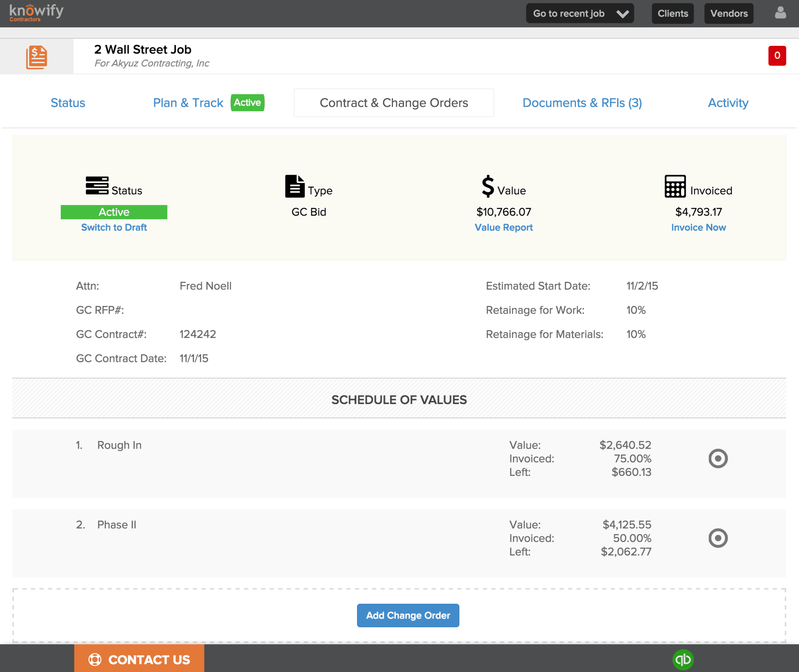Switch to the Documents & RFIs tab
This screenshot has width=799, height=672.
click(582, 102)
